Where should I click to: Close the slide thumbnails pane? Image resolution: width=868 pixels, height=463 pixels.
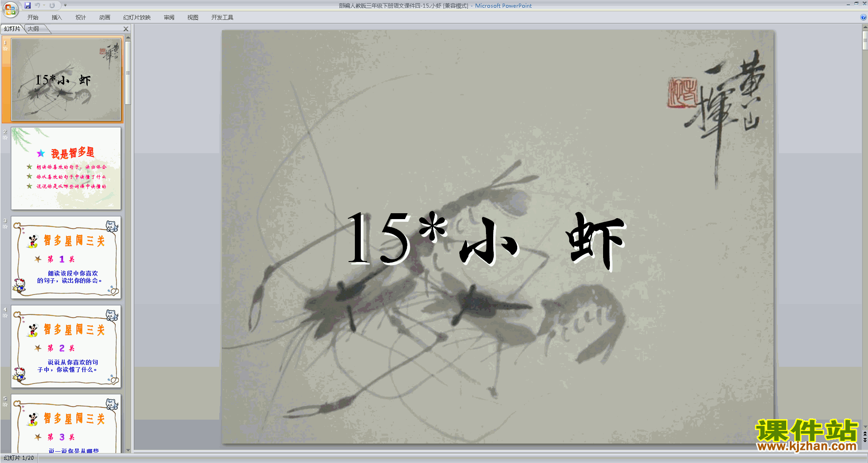coord(126,29)
